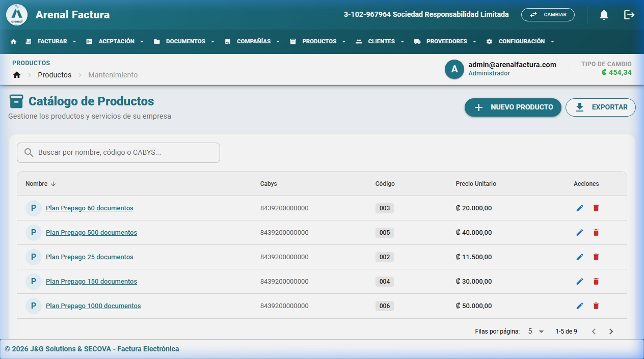
Task: Click breadcrumb home icon
Action: click(17, 75)
